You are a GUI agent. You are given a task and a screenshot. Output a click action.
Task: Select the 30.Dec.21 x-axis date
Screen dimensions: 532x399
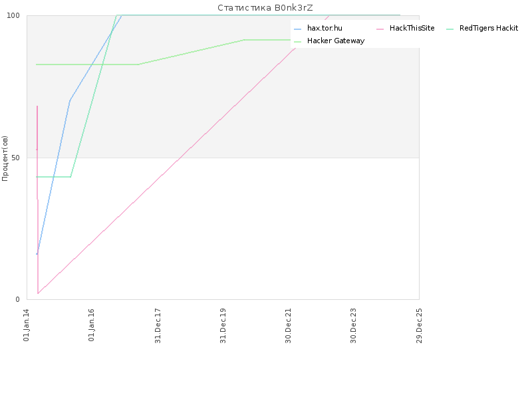click(x=289, y=325)
